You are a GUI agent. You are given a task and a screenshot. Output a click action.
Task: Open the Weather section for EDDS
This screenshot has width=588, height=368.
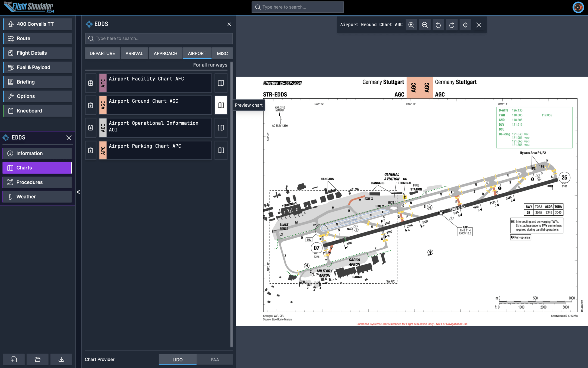37,196
